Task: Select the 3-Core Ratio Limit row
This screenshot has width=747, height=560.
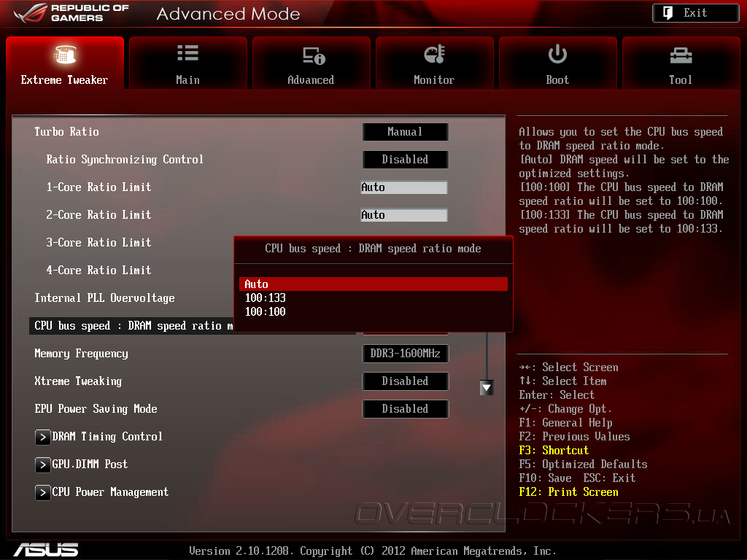Action: pos(98,243)
